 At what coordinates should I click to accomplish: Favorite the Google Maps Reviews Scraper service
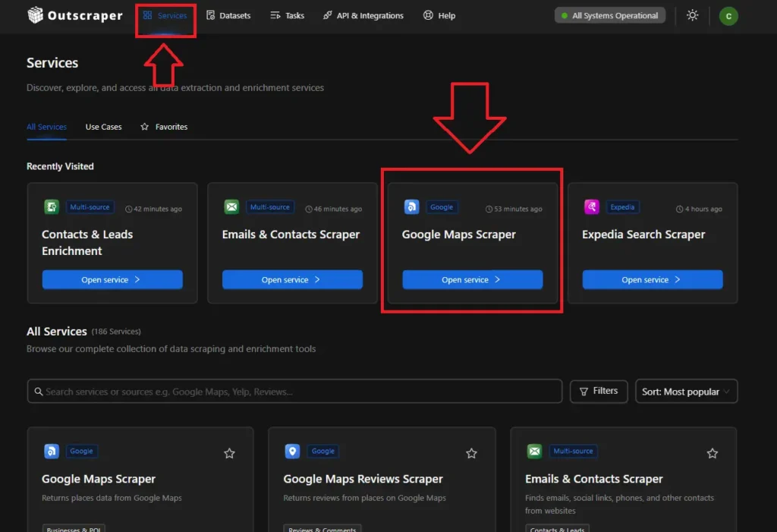point(471,453)
